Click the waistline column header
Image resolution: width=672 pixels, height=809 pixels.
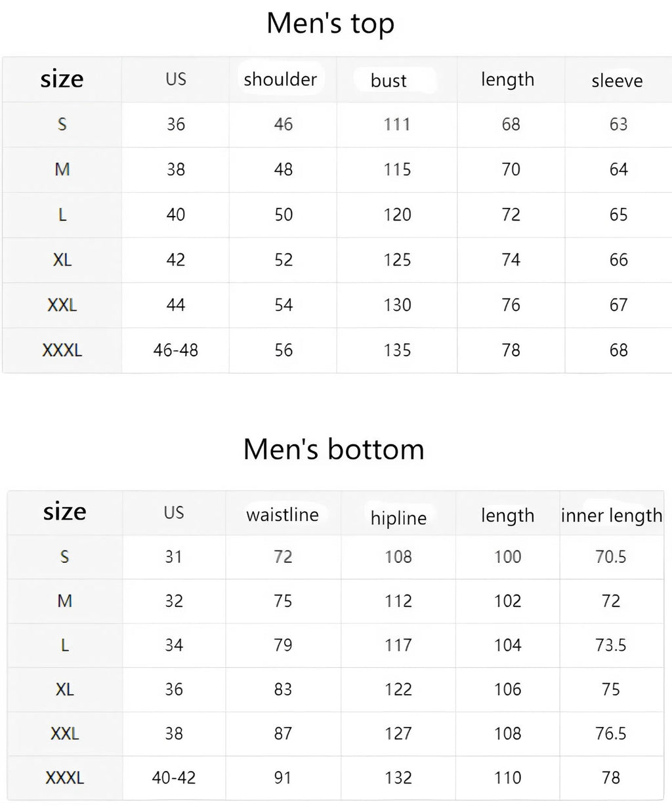tap(282, 514)
